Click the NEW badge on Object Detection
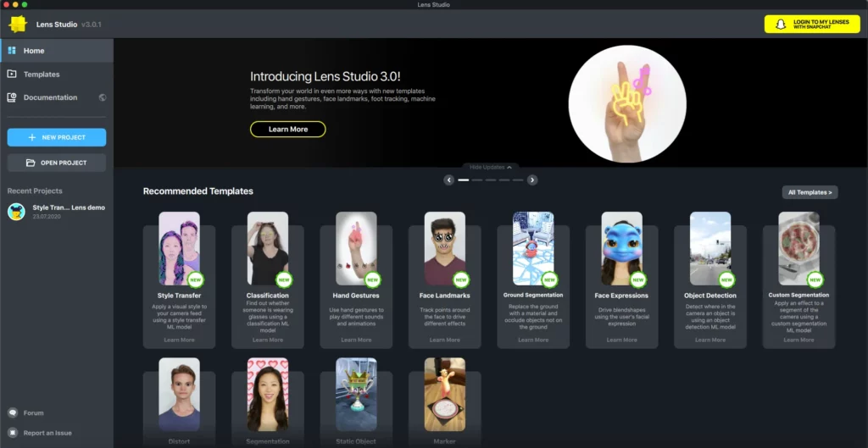868x448 pixels. coord(726,279)
